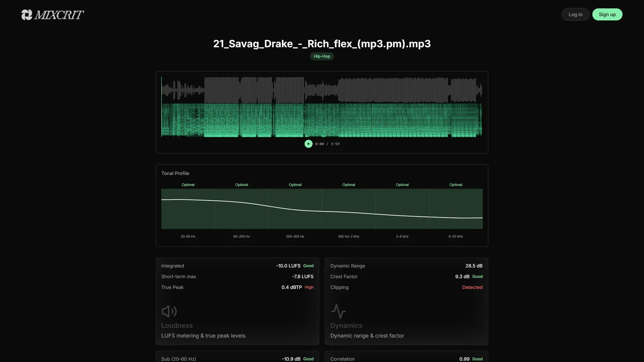Select the 60–200 Hz band label
This screenshot has width=644, height=362.
[241, 237]
